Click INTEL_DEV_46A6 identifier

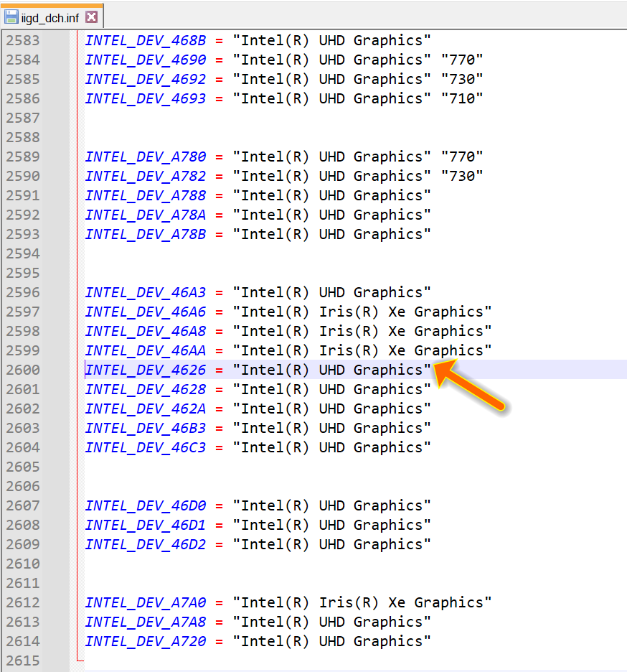pos(146,312)
